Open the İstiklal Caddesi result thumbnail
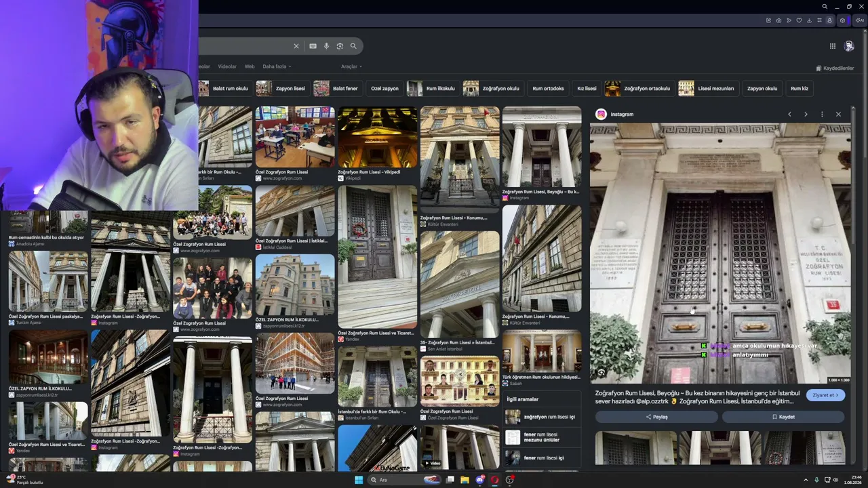The image size is (868, 488). tap(295, 211)
